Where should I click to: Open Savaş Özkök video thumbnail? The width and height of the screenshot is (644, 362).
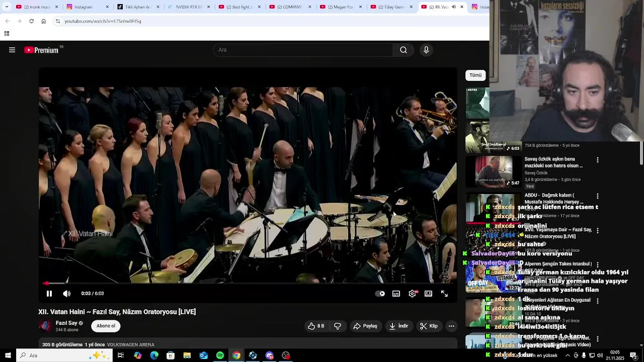pyautogui.click(x=494, y=171)
